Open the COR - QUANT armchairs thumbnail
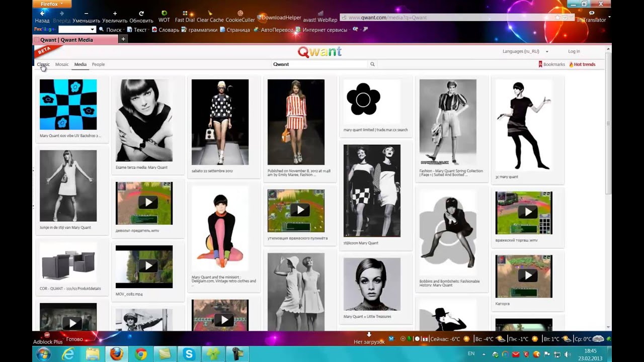Screen dimensions: 644x362 click(x=68, y=263)
